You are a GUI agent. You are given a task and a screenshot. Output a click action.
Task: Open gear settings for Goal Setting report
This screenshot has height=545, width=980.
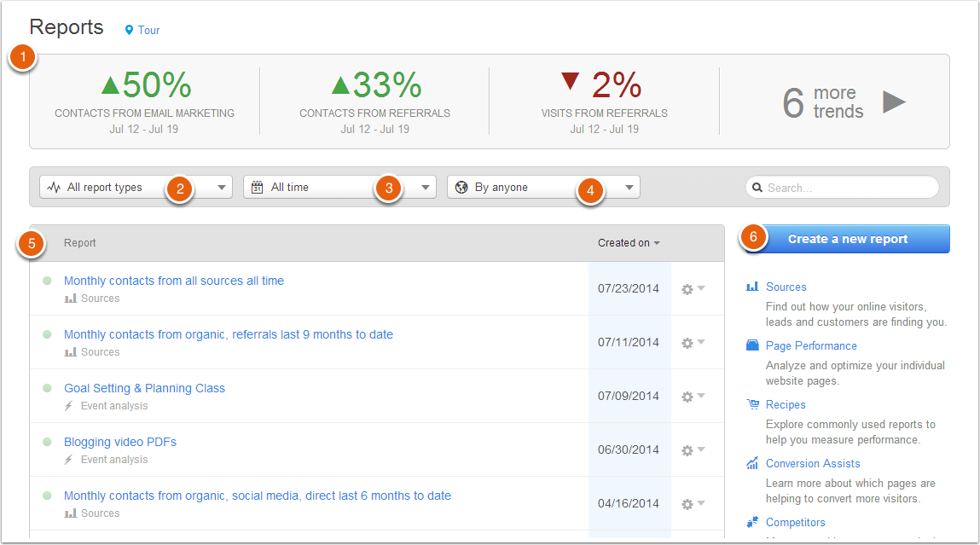click(x=692, y=397)
